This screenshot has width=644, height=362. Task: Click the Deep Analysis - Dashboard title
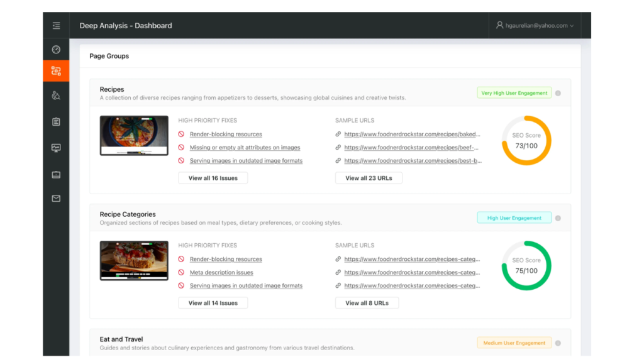click(126, 25)
